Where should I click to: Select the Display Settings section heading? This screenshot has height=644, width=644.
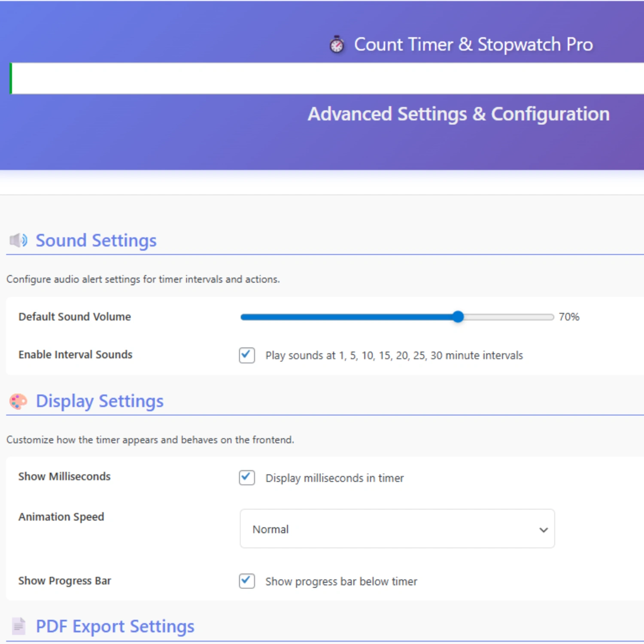[100, 401]
